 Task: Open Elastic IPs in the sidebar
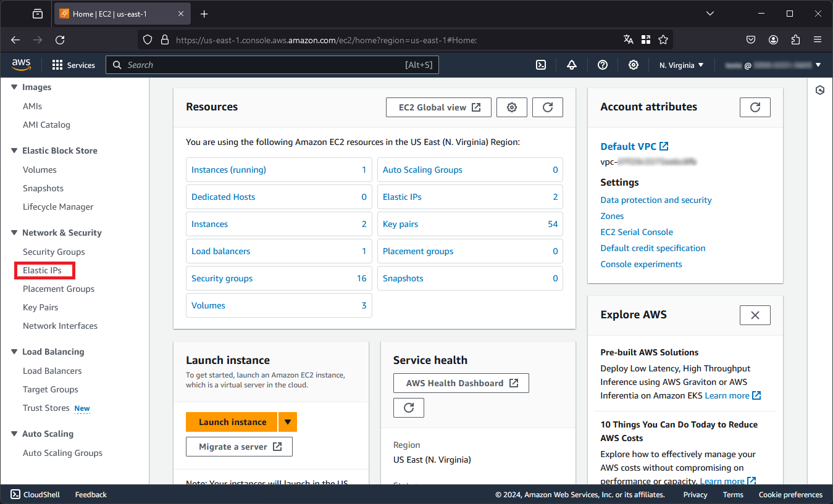42,270
